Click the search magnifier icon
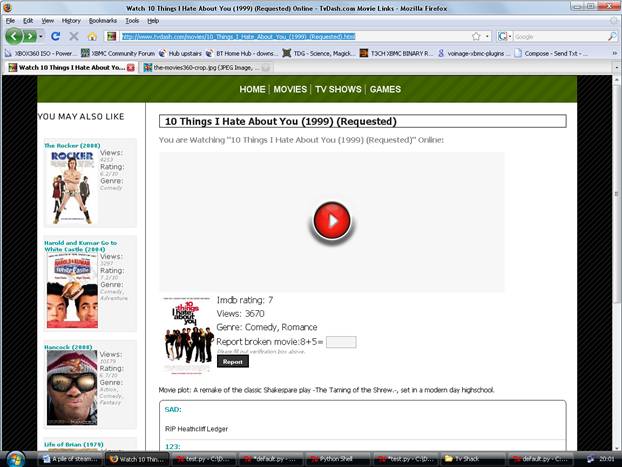This screenshot has height=467, width=622. (x=612, y=37)
